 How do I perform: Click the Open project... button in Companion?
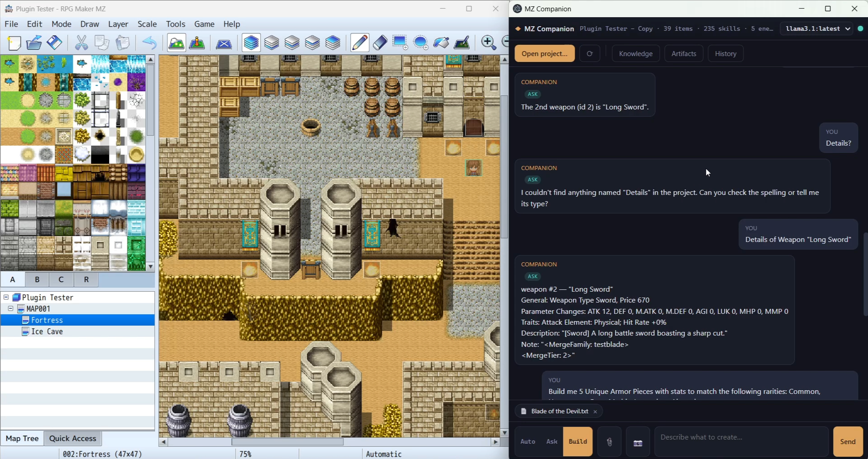544,53
